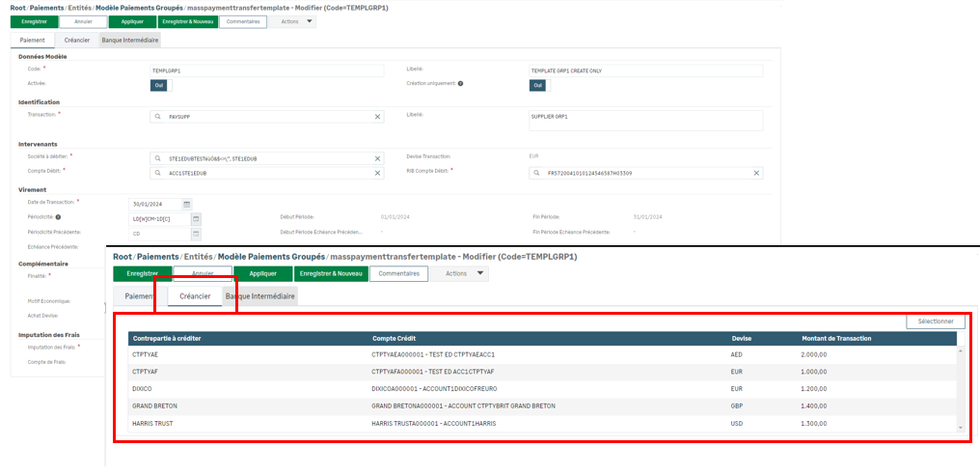Toggle the Activée Oui switch
This screenshot has height=475, width=980.
point(158,85)
